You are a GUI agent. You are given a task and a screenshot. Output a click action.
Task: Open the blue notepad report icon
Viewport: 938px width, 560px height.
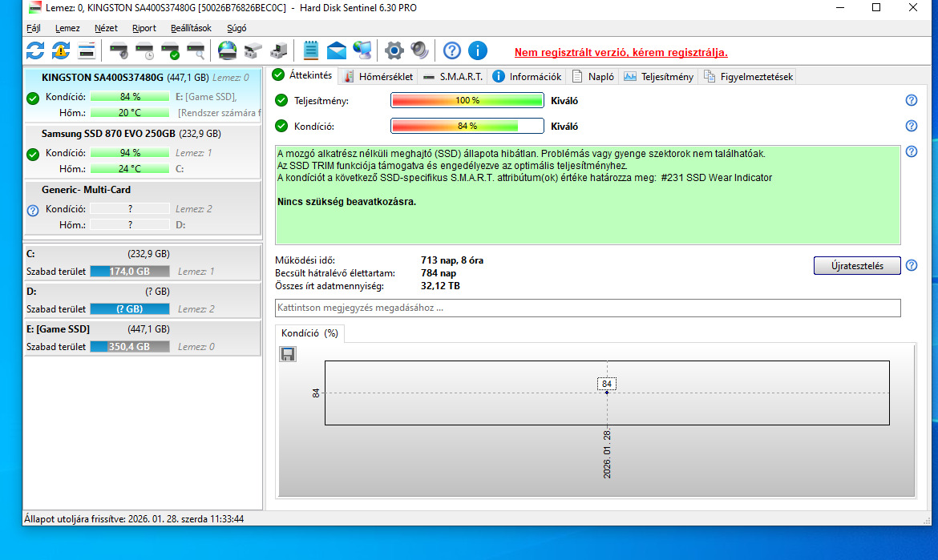tap(310, 50)
